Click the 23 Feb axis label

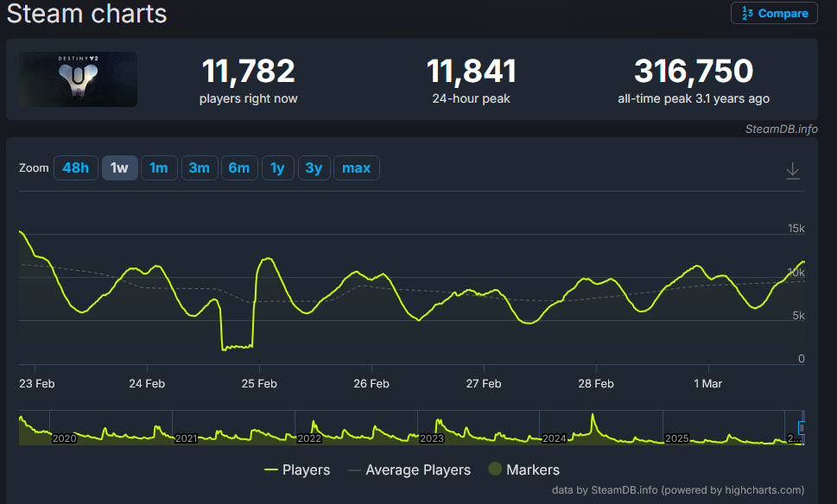(x=37, y=383)
